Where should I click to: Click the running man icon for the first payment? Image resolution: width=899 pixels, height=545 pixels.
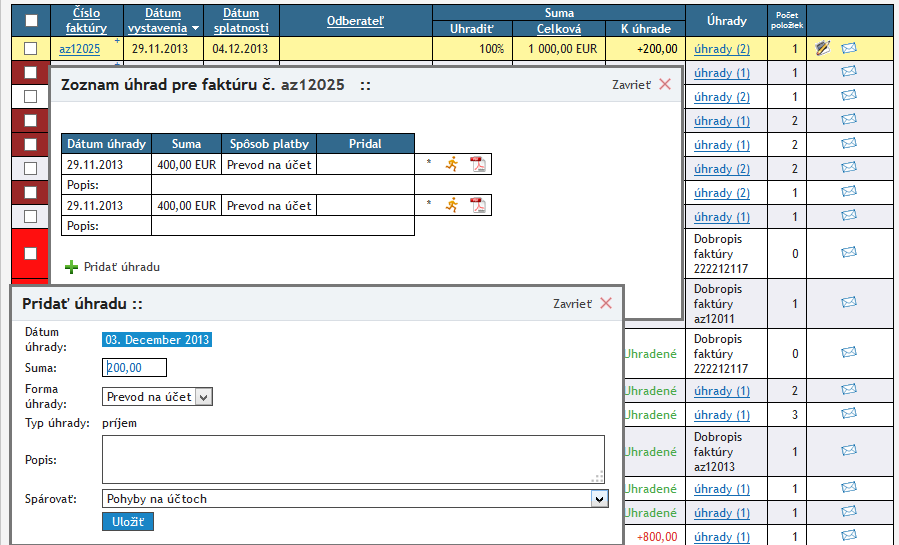point(452,165)
